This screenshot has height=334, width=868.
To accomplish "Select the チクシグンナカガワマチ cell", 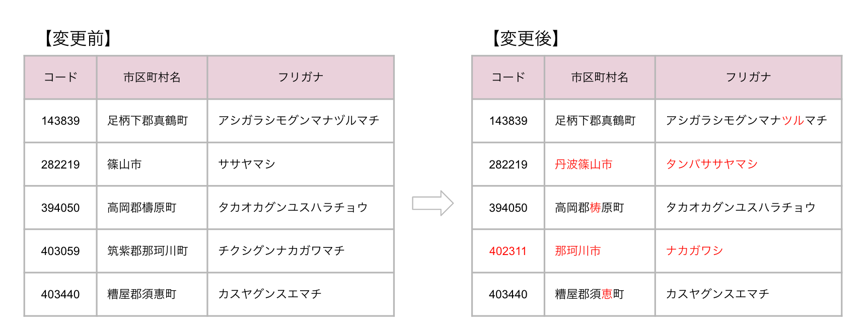I will (281, 251).
